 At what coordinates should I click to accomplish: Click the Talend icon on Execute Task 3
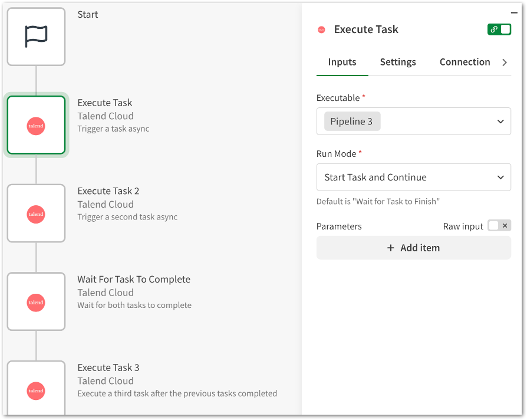tap(36, 390)
